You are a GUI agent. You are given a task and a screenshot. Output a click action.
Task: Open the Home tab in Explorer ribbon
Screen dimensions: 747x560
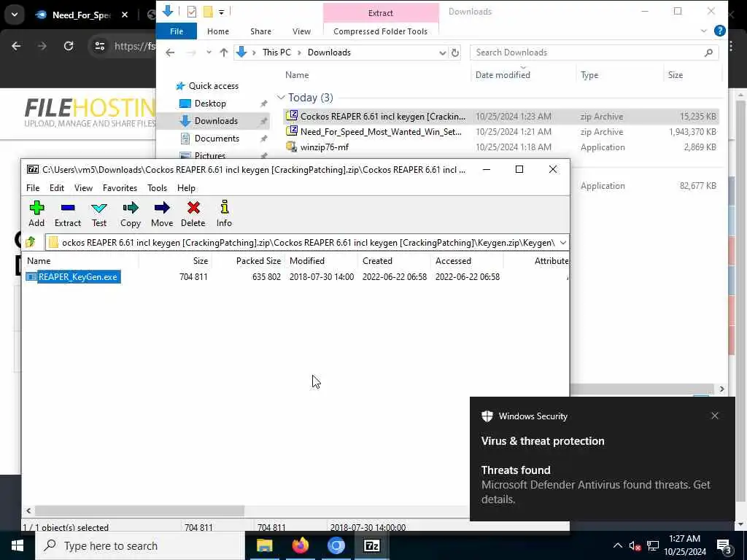[x=218, y=31]
